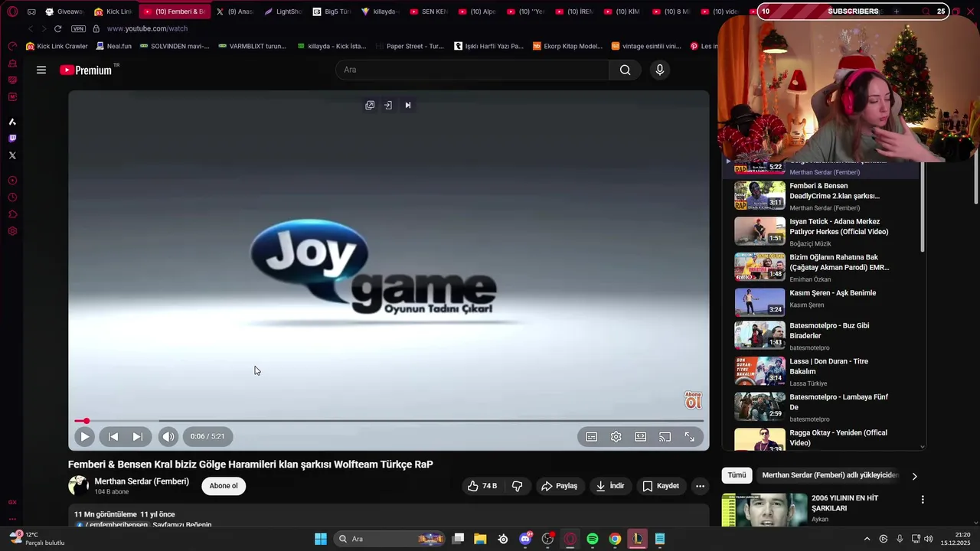980x551 pixels.
Task: Select Lassa | Don Duran - Titre Bakalım
Action: [823, 371]
